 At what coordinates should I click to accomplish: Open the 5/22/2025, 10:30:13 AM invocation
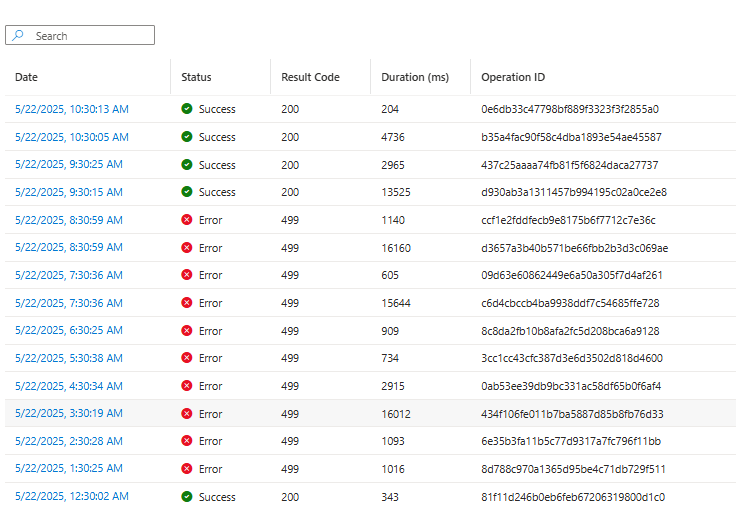click(x=72, y=109)
